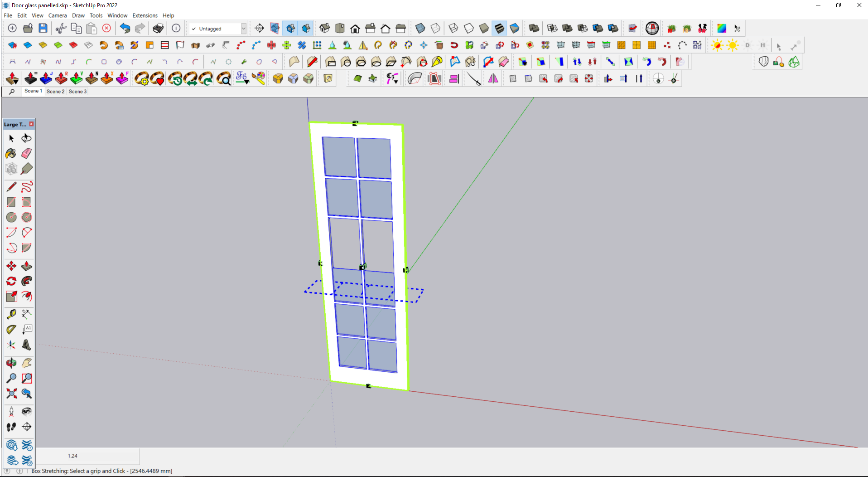Switch to the Scene 3 tab
The height and width of the screenshot is (477, 868).
tap(77, 91)
